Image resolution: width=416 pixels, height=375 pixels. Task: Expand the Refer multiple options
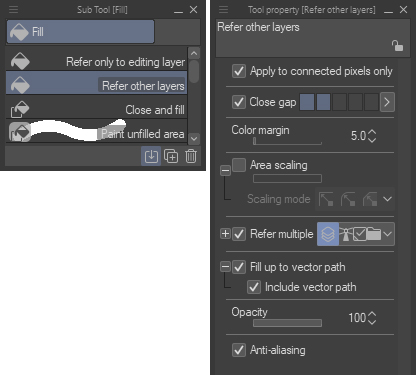click(225, 234)
